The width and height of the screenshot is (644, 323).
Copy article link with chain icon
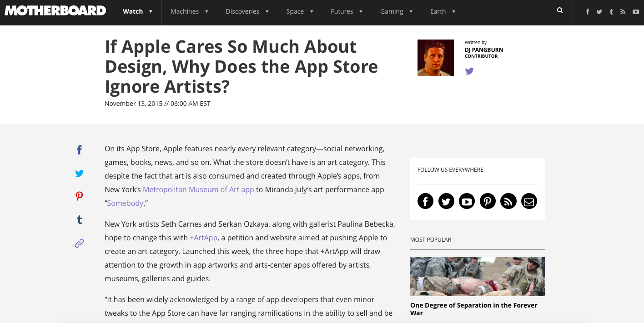click(x=79, y=243)
